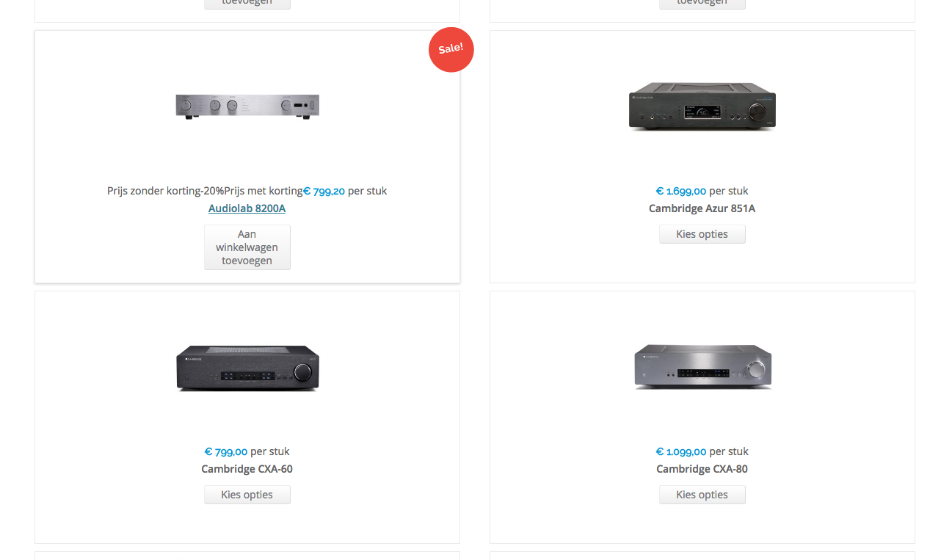Image resolution: width=952 pixels, height=560 pixels.
Task: Click the toevoegen button above the Azur 851A card
Action: pos(702,4)
